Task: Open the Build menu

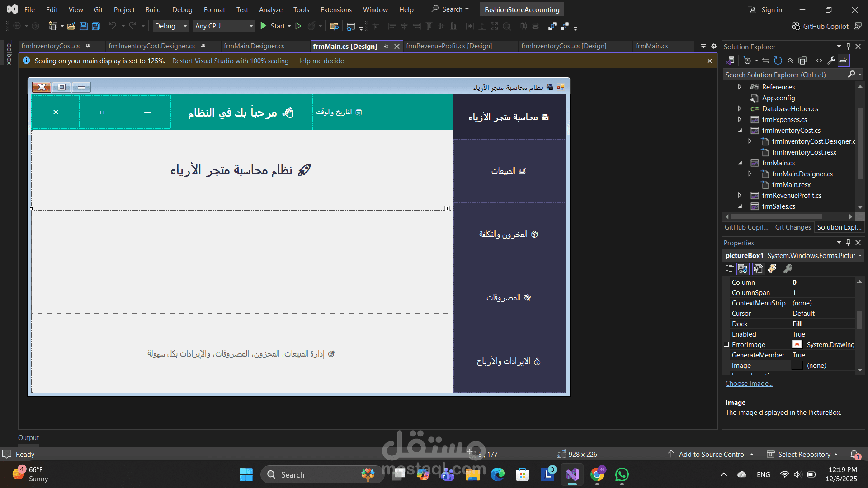Action: (x=153, y=9)
